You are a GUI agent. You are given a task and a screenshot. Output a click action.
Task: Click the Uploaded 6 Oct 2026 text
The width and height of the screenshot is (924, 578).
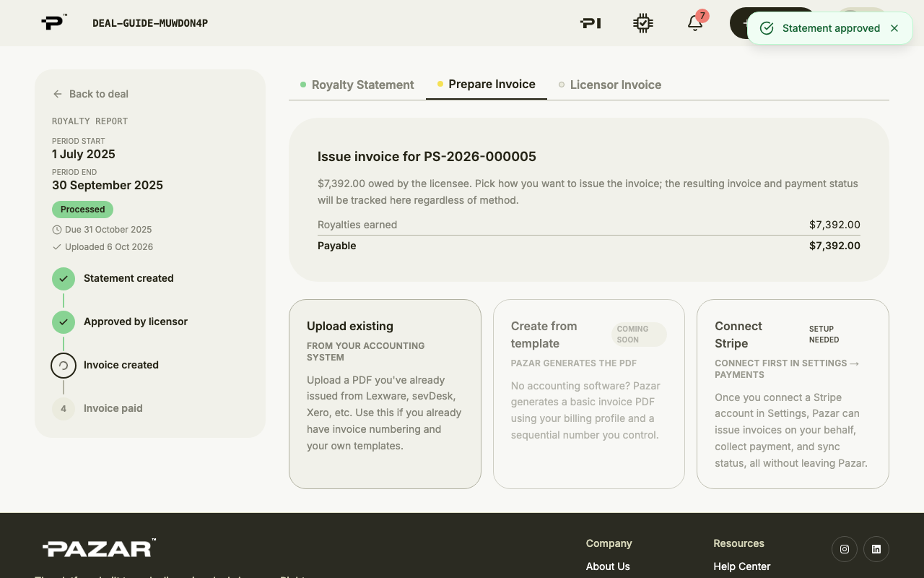(x=109, y=247)
